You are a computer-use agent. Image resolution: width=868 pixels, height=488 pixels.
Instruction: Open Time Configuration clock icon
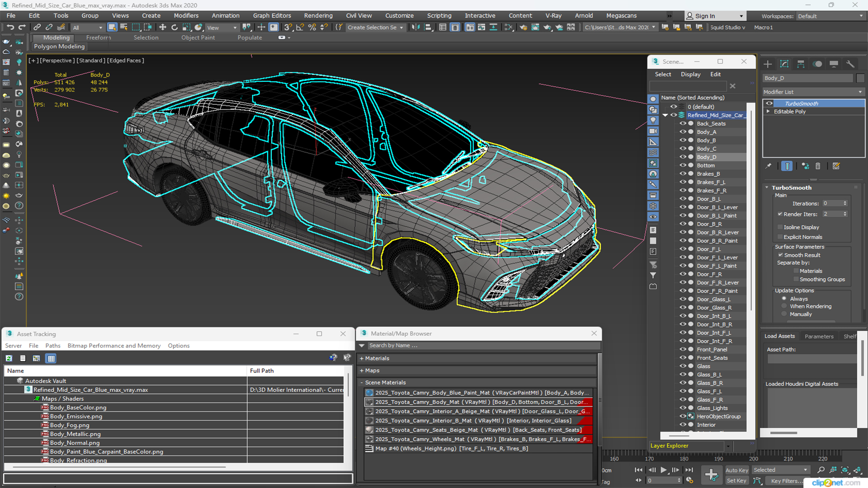[x=689, y=480]
